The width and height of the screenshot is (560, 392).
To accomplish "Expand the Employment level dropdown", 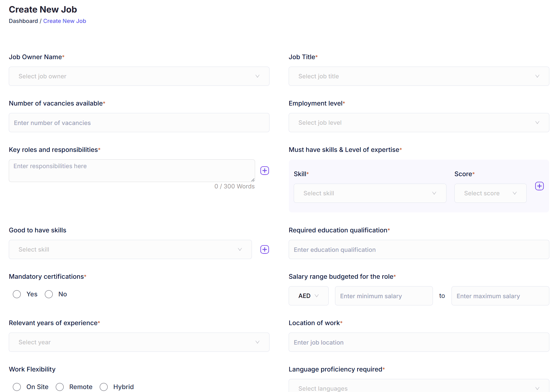I will point(418,123).
